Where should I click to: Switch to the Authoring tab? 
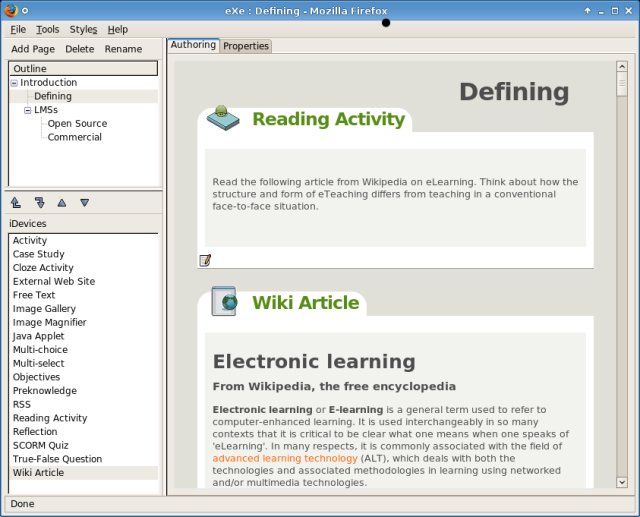193,45
